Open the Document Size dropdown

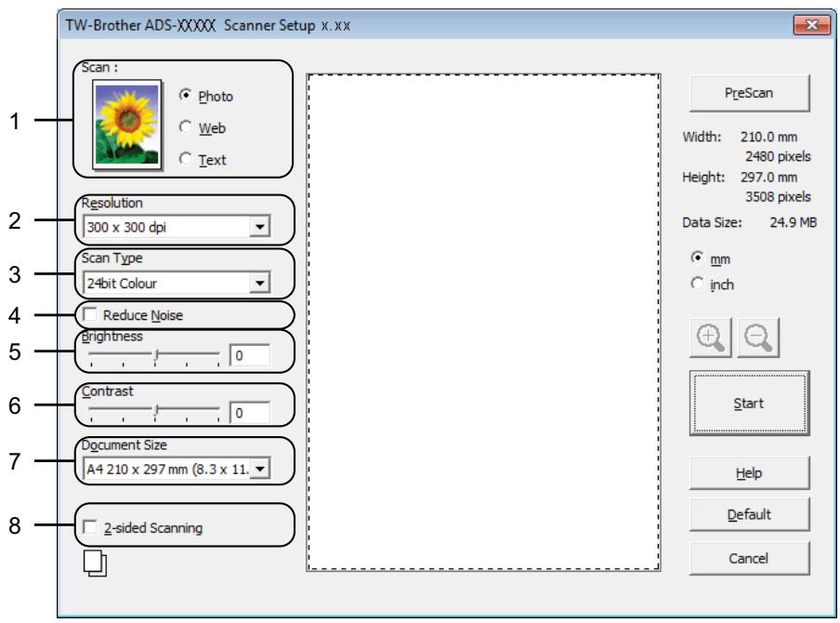point(260,470)
